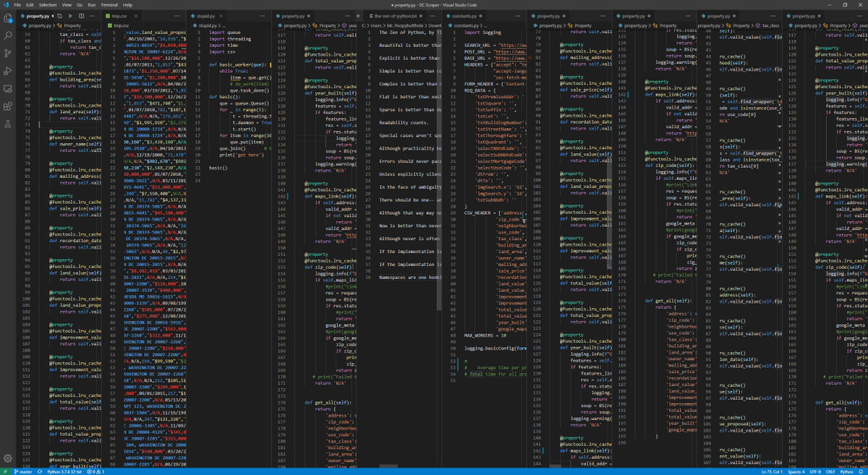Switch to the tmp.csv tab

[x=120, y=15]
